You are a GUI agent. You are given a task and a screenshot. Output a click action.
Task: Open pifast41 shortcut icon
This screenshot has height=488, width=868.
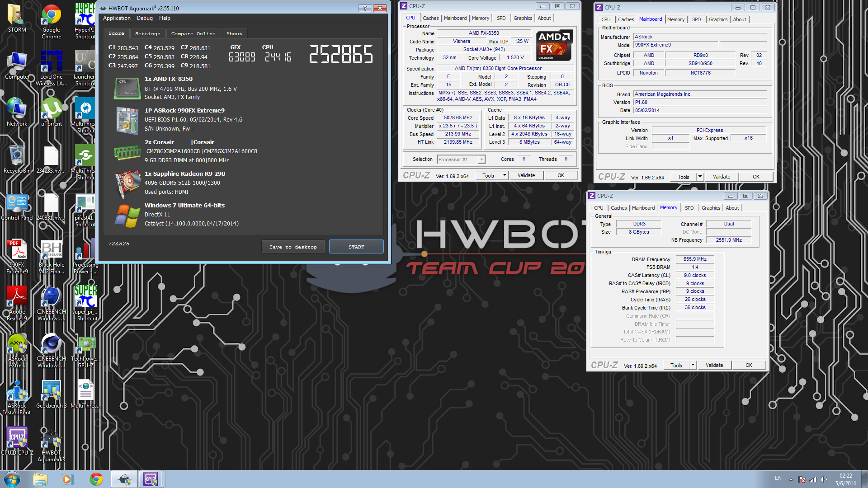pyautogui.click(x=85, y=209)
